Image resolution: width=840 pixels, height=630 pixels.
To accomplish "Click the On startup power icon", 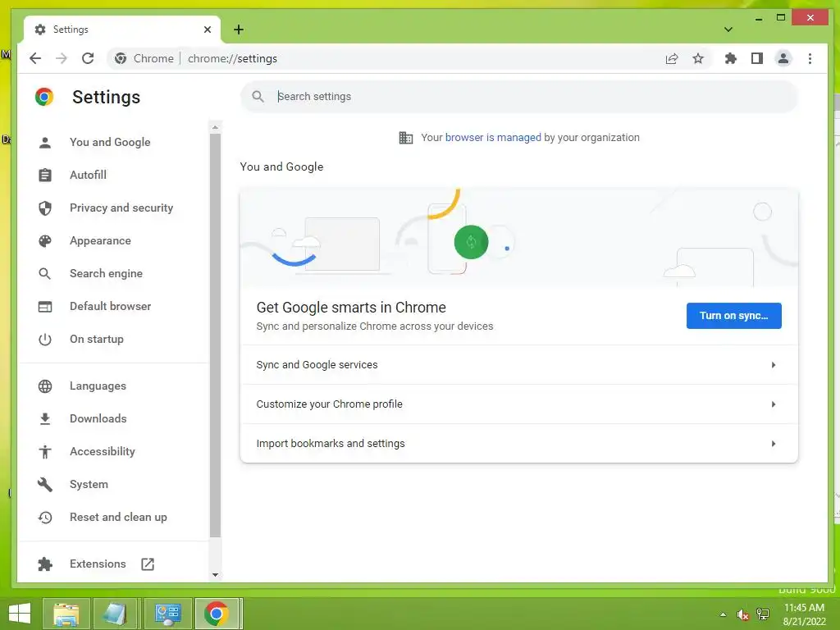I will click(x=45, y=339).
